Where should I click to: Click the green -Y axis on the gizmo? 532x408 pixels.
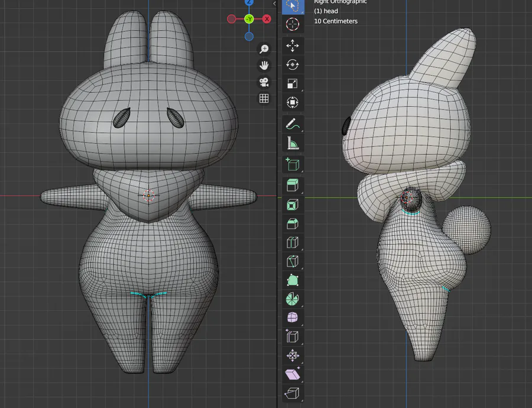coord(249,19)
